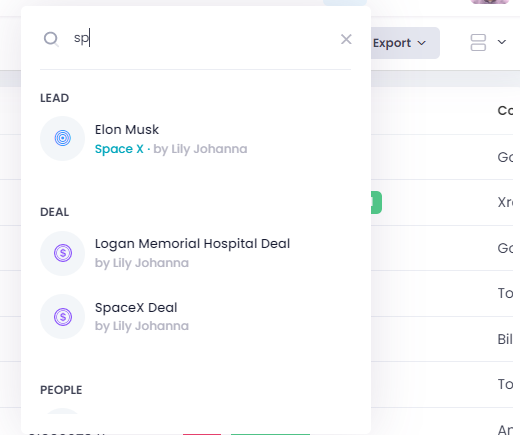Image resolution: width=520 pixels, height=435 pixels.
Task: Expand the view layout chevron
Action: pyautogui.click(x=502, y=42)
